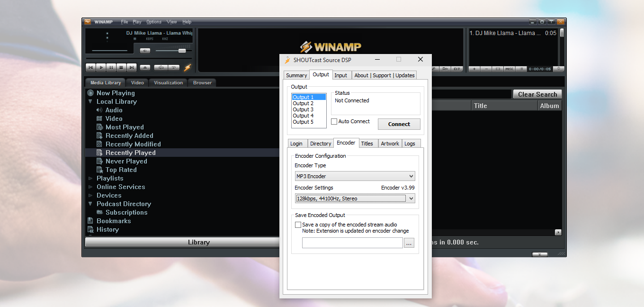Toggle repeat mode in Winamp player
The height and width of the screenshot is (307, 644).
tap(174, 68)
